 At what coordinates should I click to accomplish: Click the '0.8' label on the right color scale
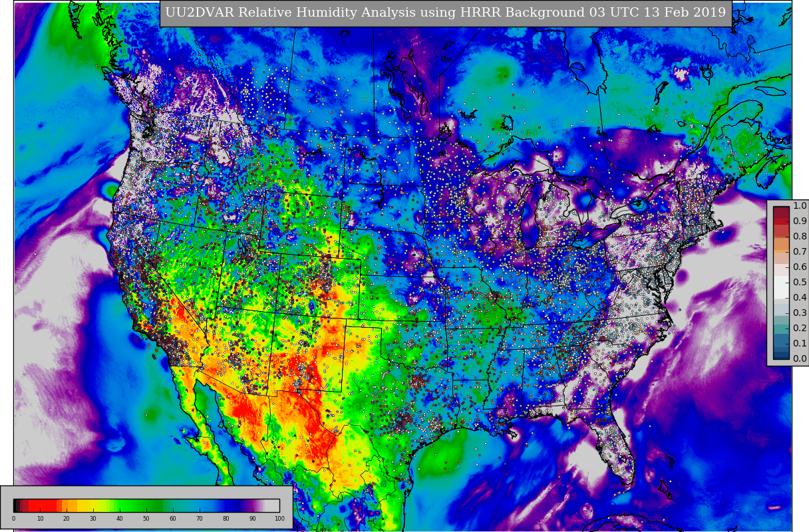pos(800,237)
